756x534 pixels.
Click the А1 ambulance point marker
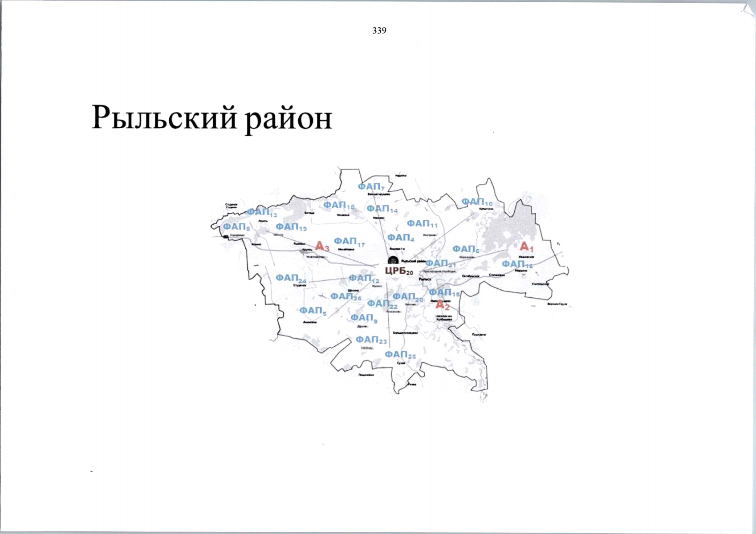pos(527,247)
